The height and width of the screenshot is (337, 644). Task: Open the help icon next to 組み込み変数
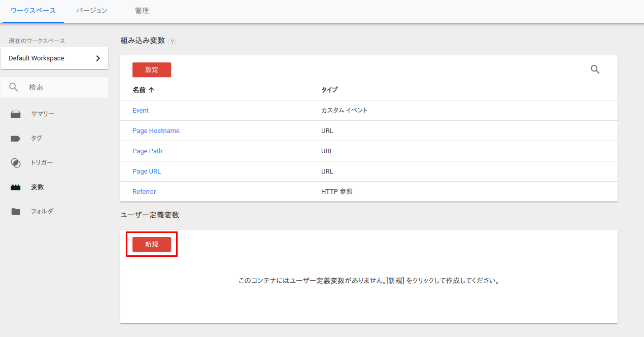click(172, 41)
